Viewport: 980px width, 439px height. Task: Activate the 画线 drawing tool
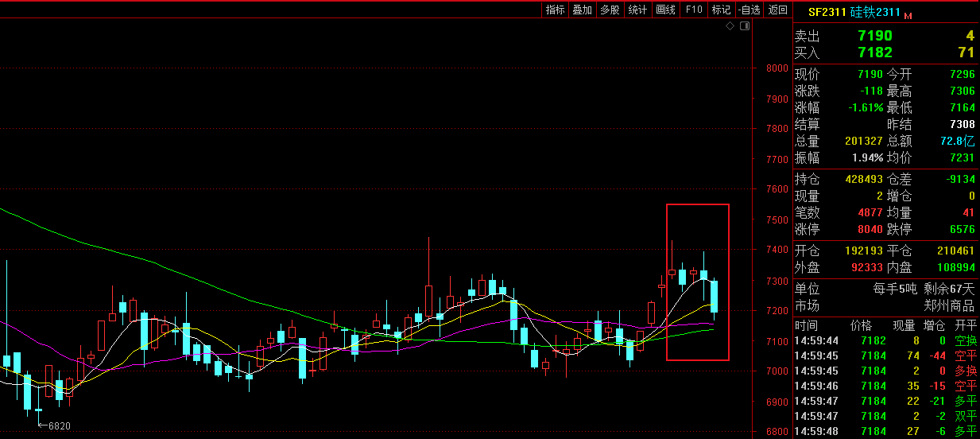(x=665, y=10)
